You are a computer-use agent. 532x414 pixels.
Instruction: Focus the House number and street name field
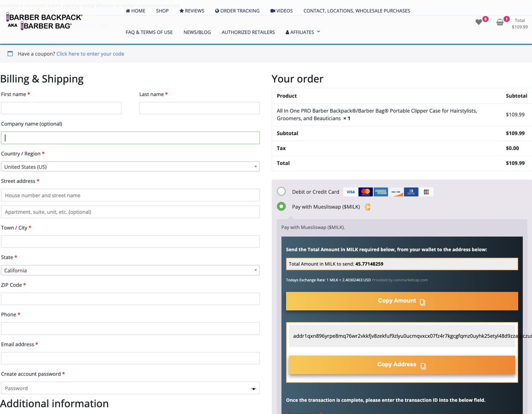click(130, 195)
